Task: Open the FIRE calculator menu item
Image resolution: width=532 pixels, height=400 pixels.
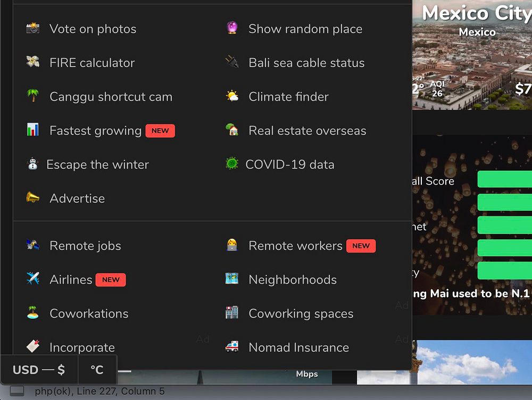Action: click(92, 63)
